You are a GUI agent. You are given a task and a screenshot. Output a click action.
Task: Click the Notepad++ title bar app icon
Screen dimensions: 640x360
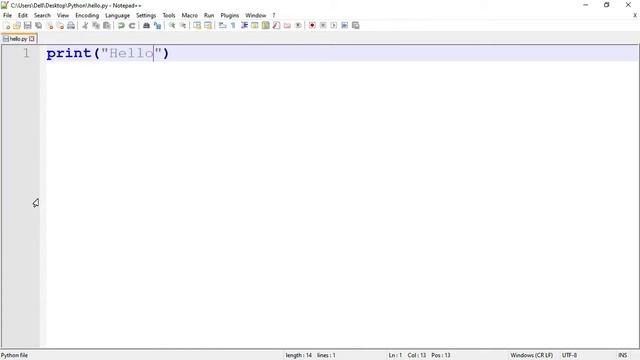4,5
